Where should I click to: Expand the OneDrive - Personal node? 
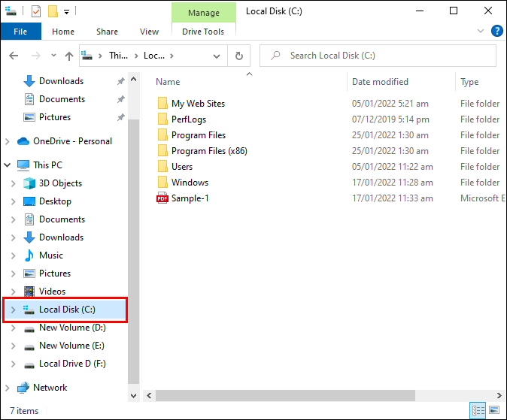tap(7, 141)
